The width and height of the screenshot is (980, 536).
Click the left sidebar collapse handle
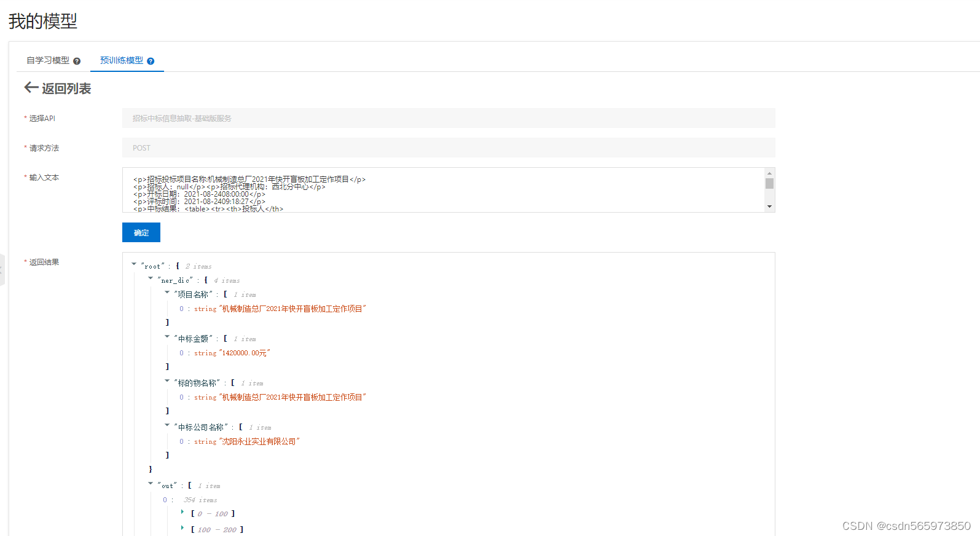2,269
